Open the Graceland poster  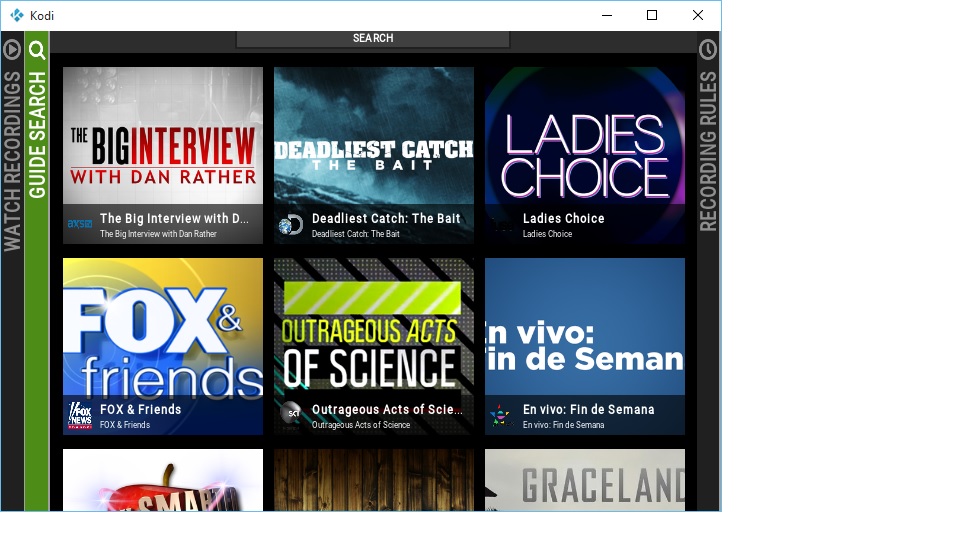585,480
